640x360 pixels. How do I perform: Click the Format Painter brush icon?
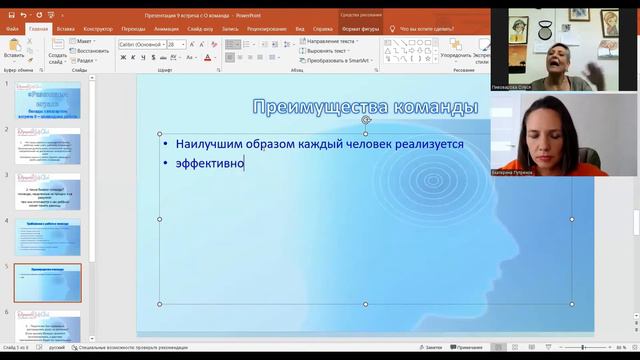pyautogui.click(x=30, y=60)
